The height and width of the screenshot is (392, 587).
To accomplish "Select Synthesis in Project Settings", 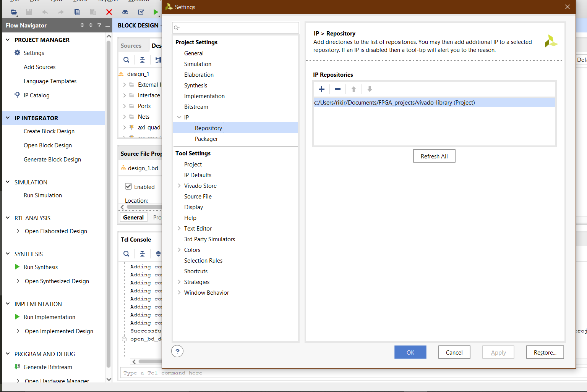I will pos(196,85).
